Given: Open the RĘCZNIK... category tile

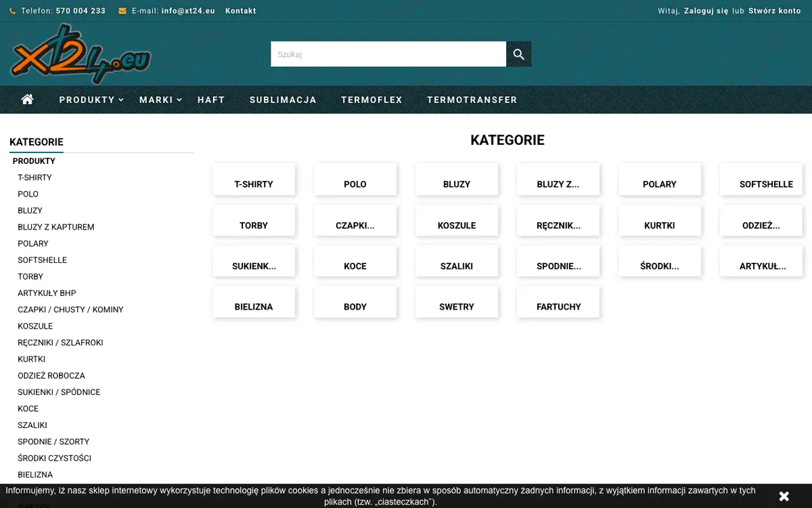Looking at the screenshot, I should [558, 221].
